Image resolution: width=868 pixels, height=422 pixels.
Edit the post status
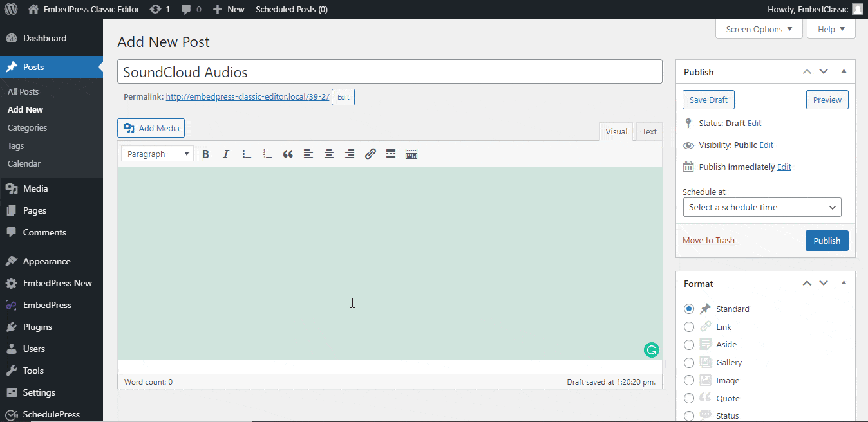point(755,123)
